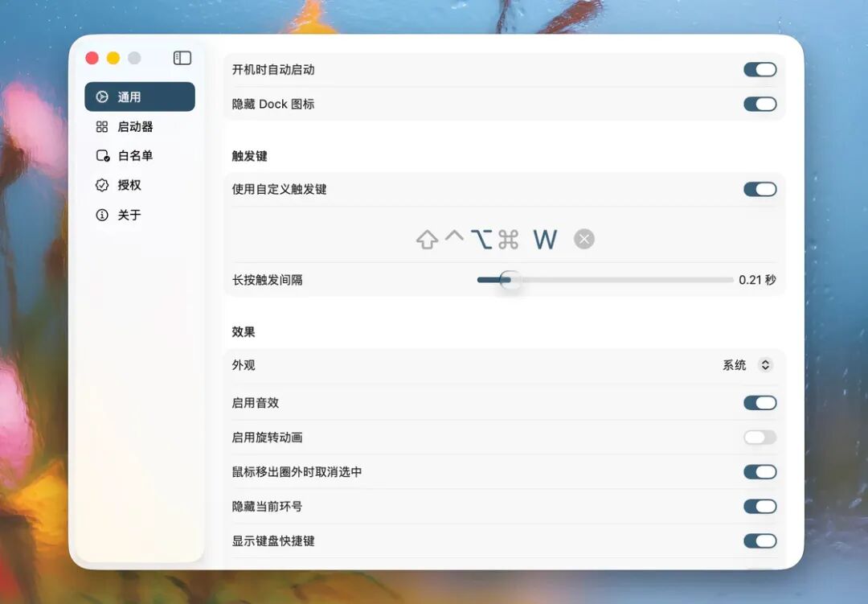Click the 关于 info icon

pyautogui.click(x=102, y=215)
